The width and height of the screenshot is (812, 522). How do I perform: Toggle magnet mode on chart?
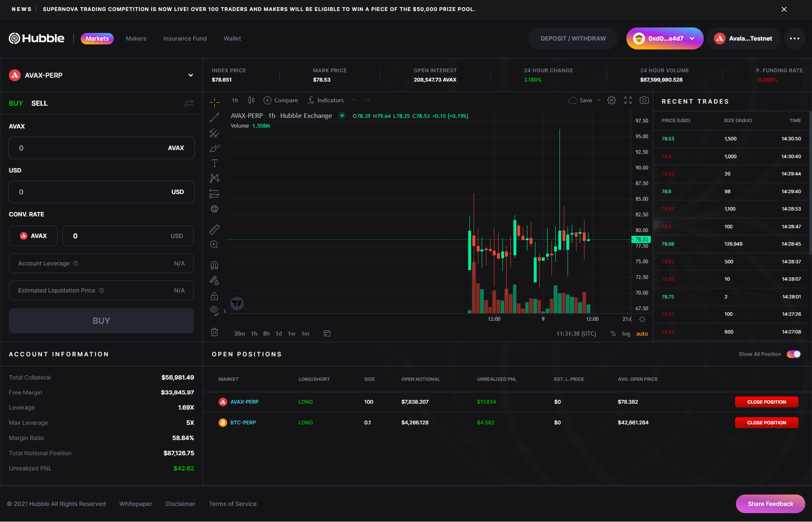(x=214, y=265)
